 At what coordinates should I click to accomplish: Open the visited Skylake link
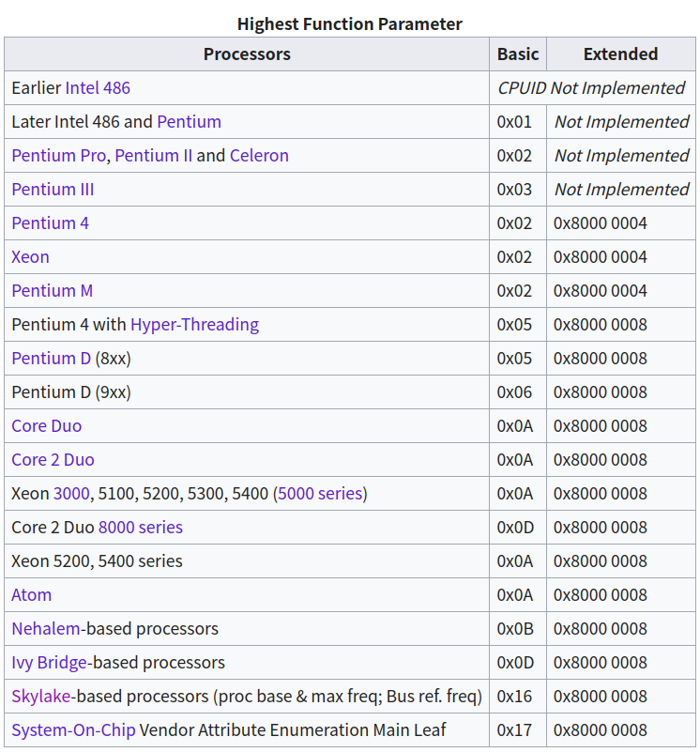40,696
